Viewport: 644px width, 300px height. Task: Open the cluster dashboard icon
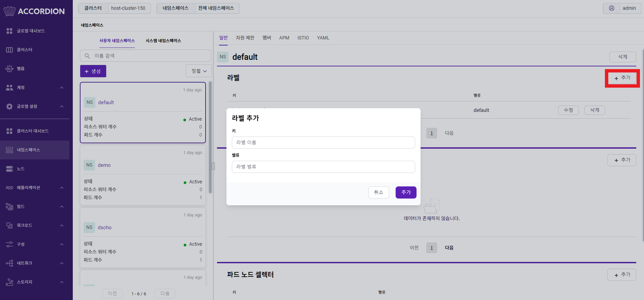click(9, 131)
